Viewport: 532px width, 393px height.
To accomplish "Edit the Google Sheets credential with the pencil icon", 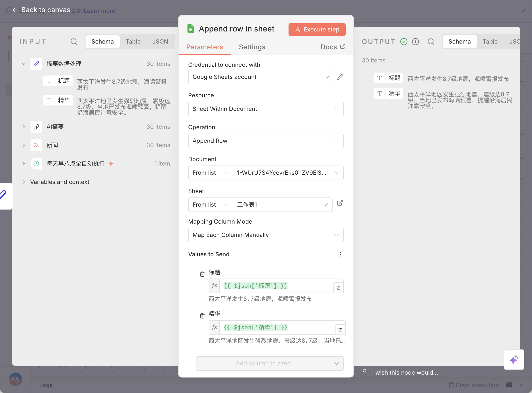I will click(340, 77).
